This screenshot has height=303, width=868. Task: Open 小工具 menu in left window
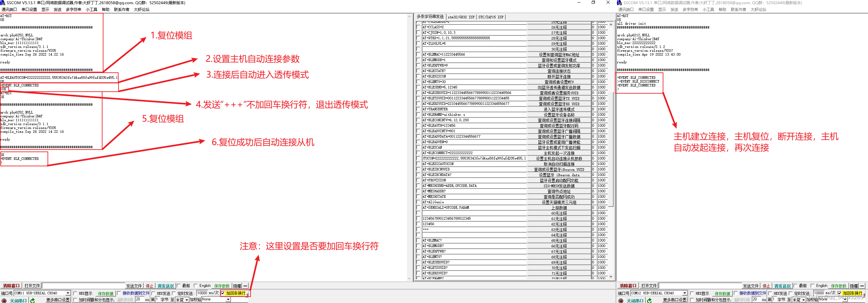tap(91, 10)
